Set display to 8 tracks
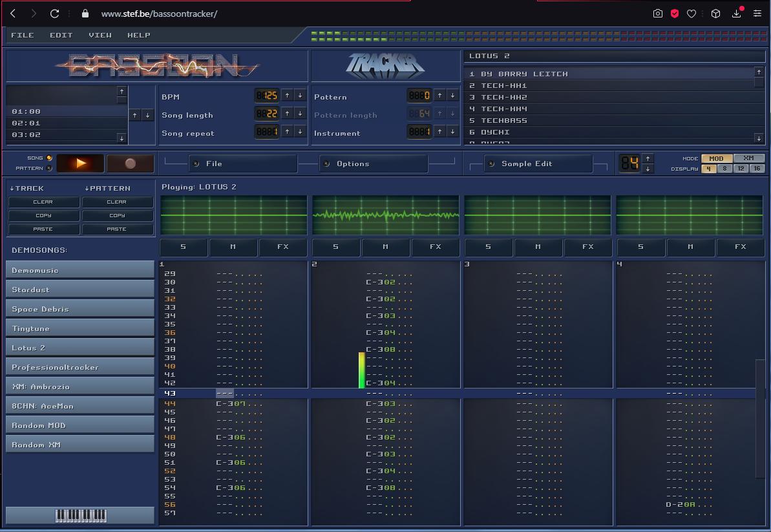The width and height of the screenshot is (771, 532). [724, 169]
